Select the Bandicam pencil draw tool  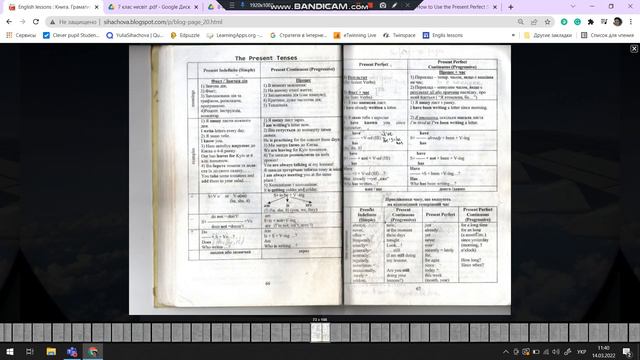pyautogui.click(x=395, y=5)
